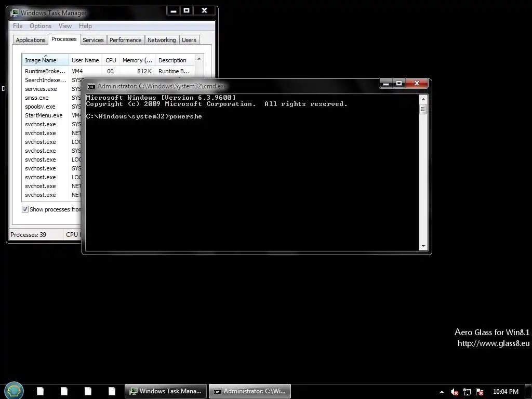Viewport: 532px width, 399px height.
Task: Open the Start orb button
Action: pyautogui.click(x=14, y=391)
